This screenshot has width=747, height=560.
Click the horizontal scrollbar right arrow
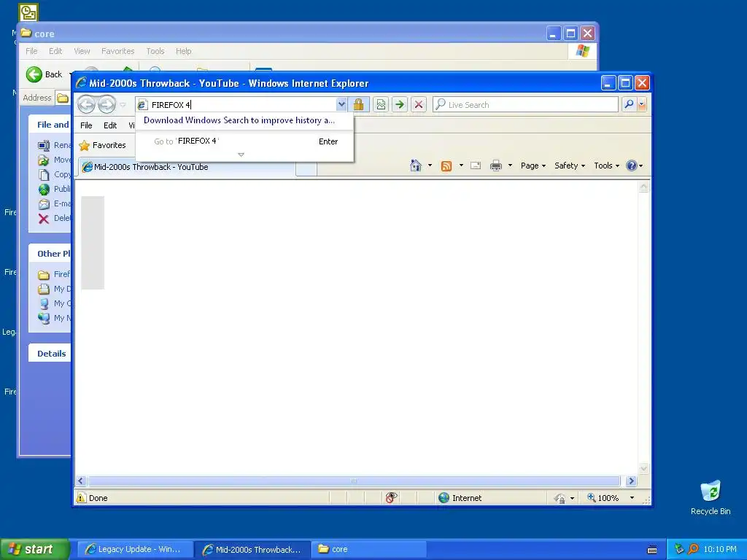tap(632, 481)
